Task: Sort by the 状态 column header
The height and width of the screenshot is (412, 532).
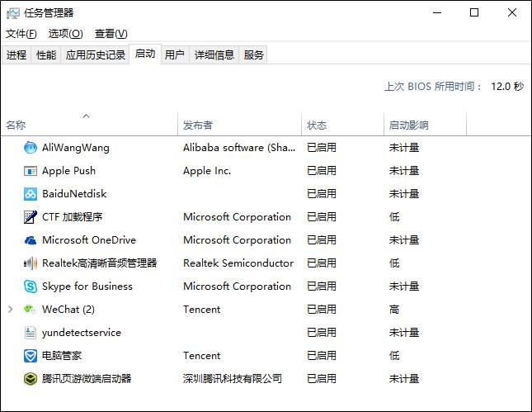Action: pyautogui.click(x=342, y=125)
